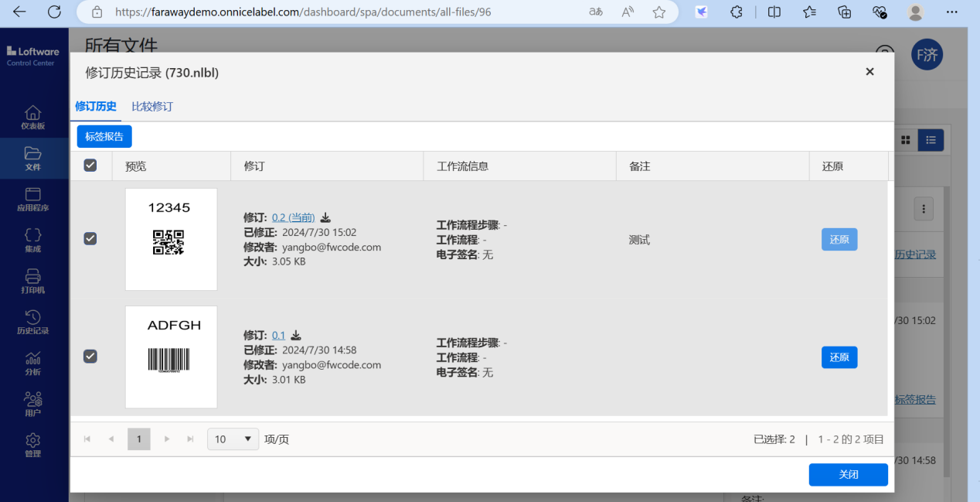Open the three-dot menu in background panel
980x502 pixels.
pyautogui.click(x=924, y=208)
